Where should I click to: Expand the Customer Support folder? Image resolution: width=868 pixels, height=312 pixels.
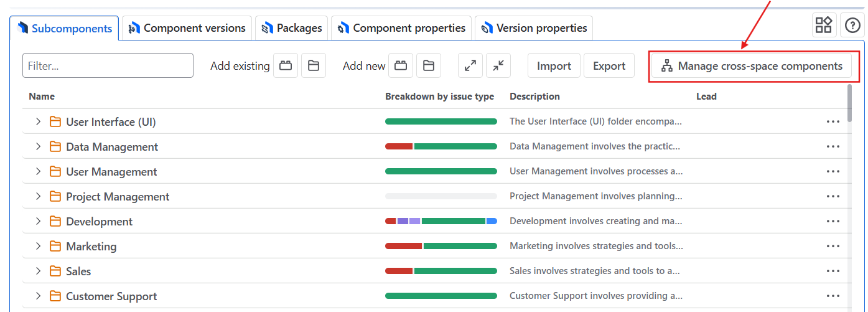tap(38, 296)
